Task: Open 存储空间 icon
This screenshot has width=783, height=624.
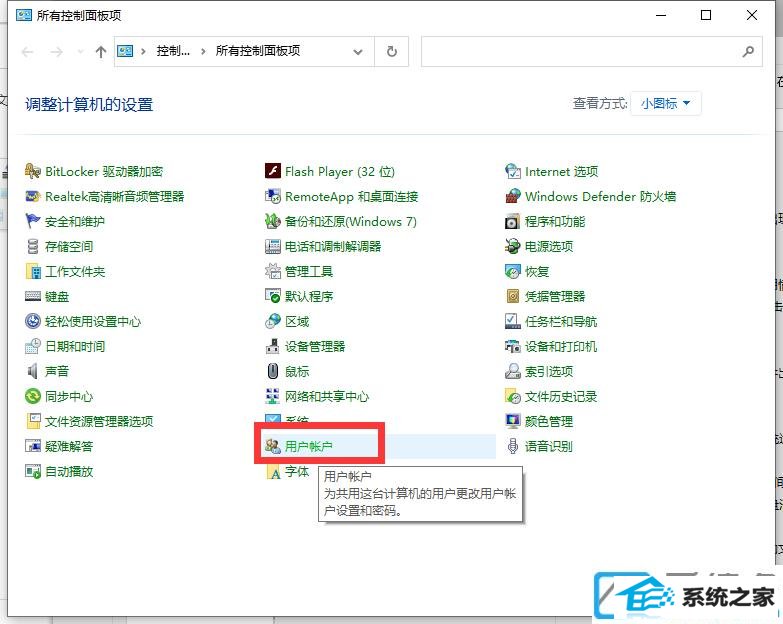Action: pos(32,246)
